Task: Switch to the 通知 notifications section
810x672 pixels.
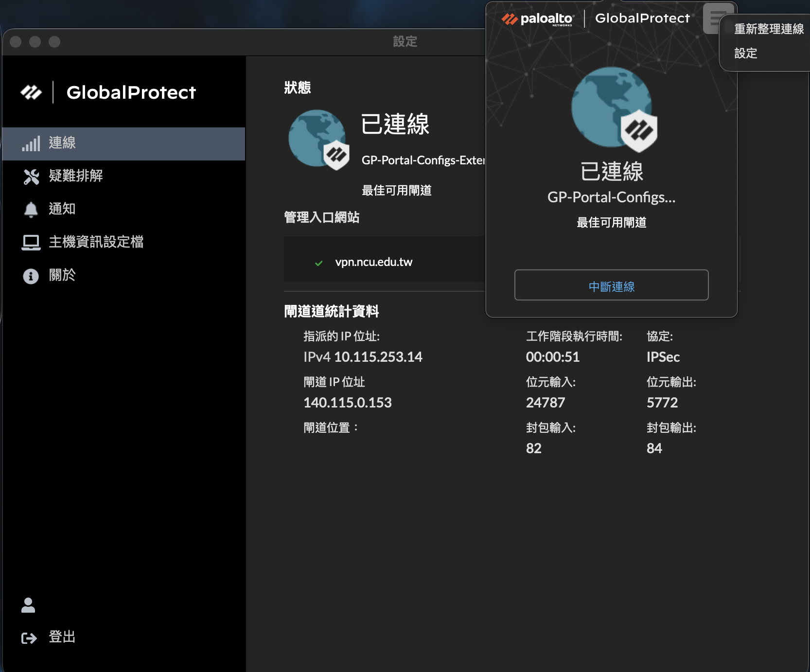Action: 62,209
